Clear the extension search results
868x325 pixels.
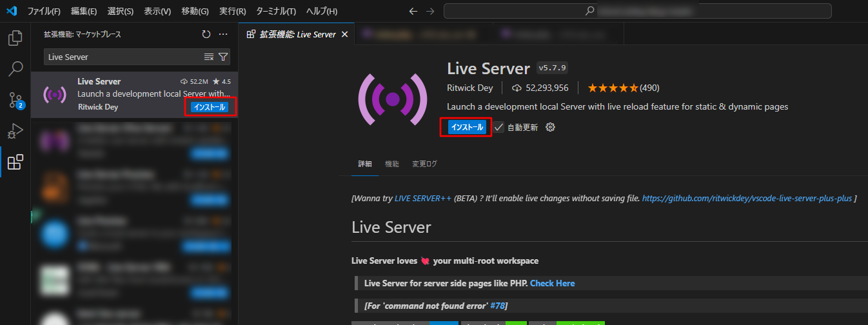point(209,57)
